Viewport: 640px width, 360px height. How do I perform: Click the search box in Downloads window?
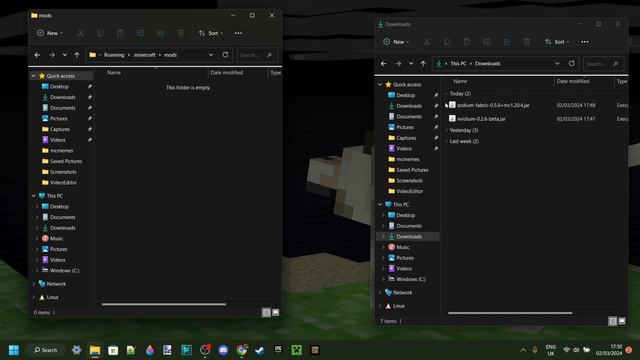603,64
